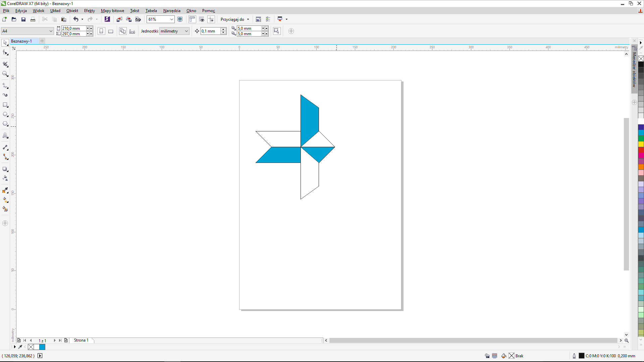The image size is (644, 362).
Task: Pick the yellow swatch in color palette
Action: pos(641,144)
